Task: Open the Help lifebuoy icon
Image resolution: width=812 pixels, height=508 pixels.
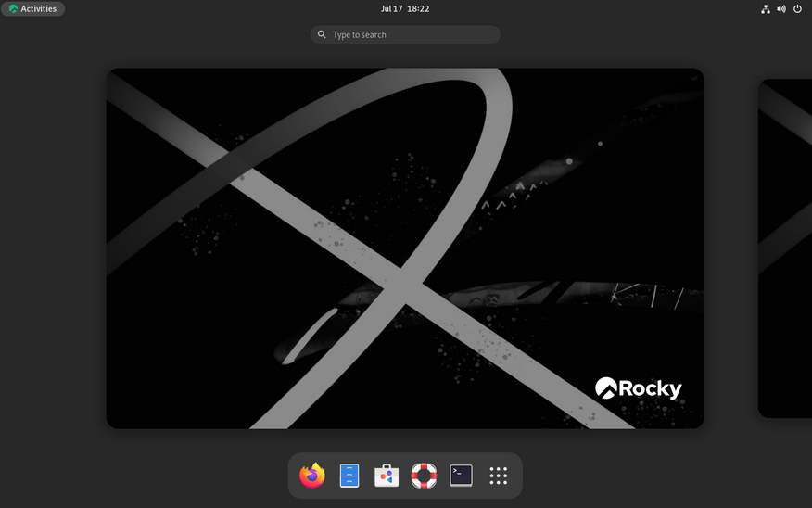Action: point(424,476)
